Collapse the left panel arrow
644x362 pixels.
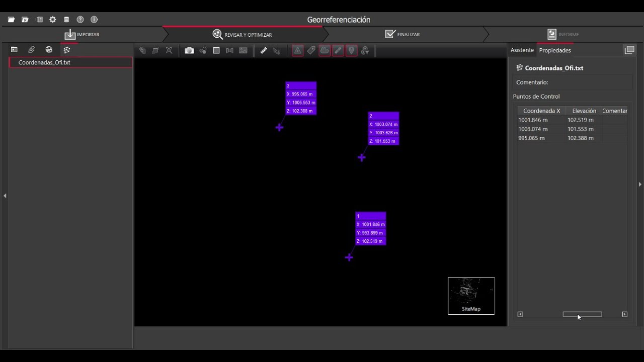5,196
